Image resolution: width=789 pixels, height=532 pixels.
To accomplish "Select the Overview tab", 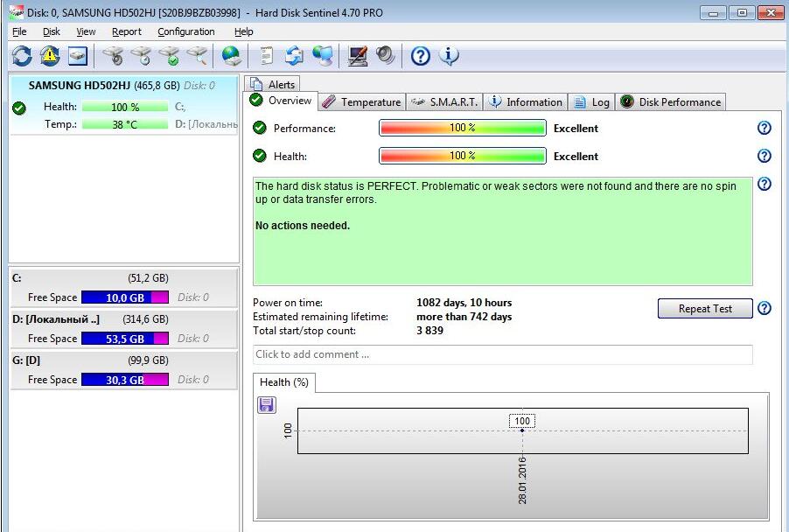I will (280, 101).
